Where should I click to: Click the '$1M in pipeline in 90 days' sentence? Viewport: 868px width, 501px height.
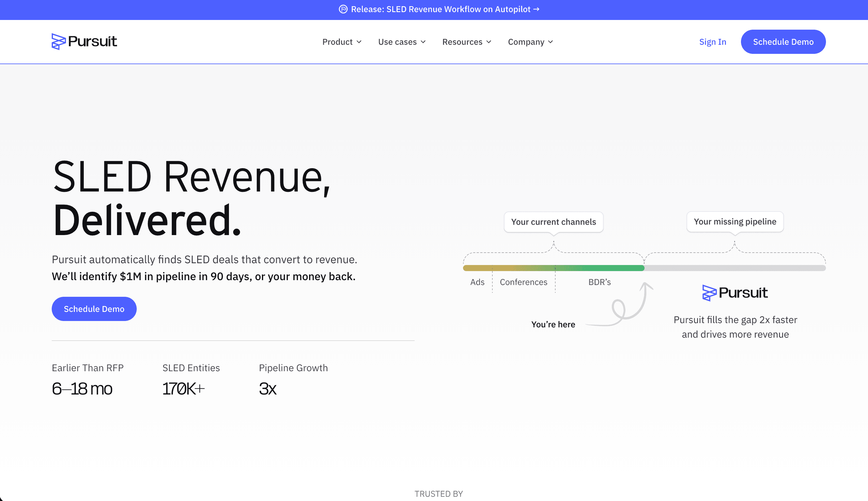(x=204, y=276)
